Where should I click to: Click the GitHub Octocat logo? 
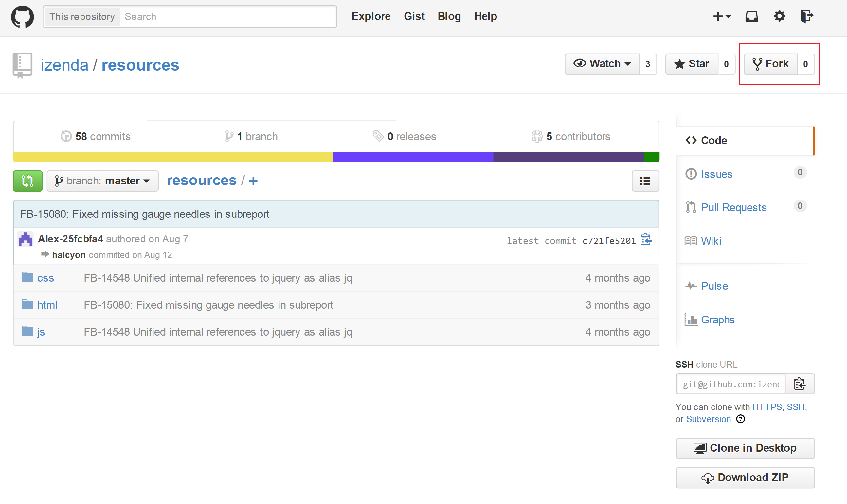tap(23, 17)
